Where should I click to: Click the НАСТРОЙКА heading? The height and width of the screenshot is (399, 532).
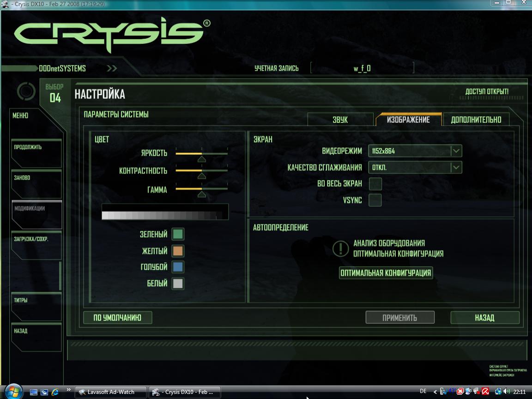coord(100,94)
